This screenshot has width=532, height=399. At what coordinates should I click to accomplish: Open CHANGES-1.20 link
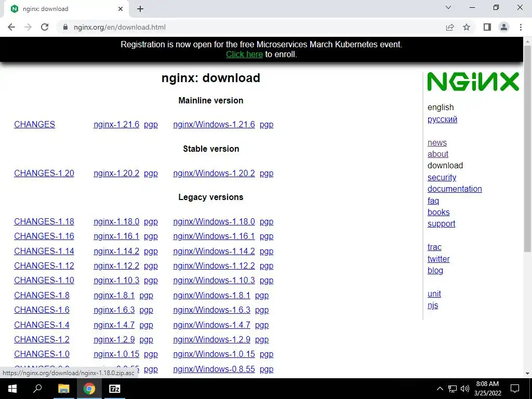pos(44,174)
